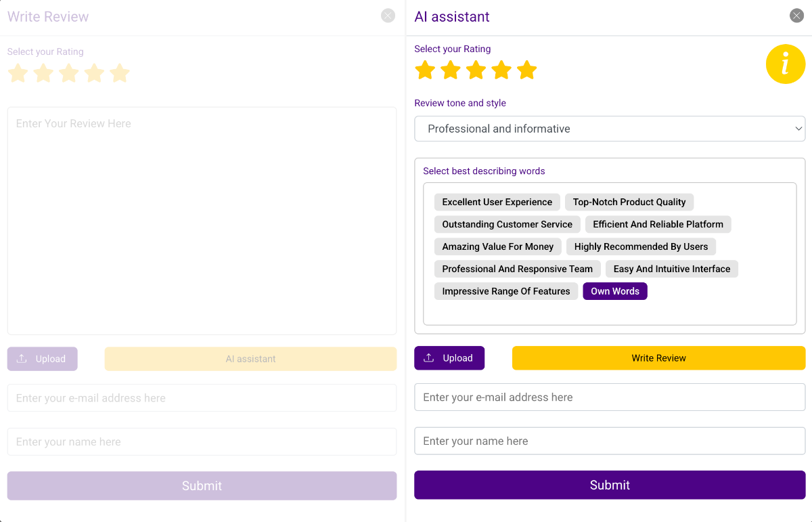Select the Excellent User Experience descriptor
The image size is (812, 522).
click(x=497, y=202)
